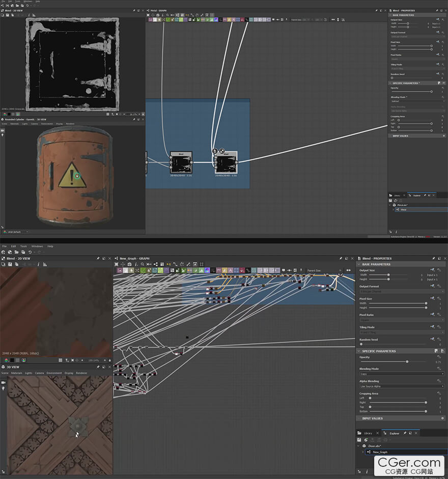448x479 pixels.
Task: Collapse the lower Specific Parameters section
Action: [359, 351]
